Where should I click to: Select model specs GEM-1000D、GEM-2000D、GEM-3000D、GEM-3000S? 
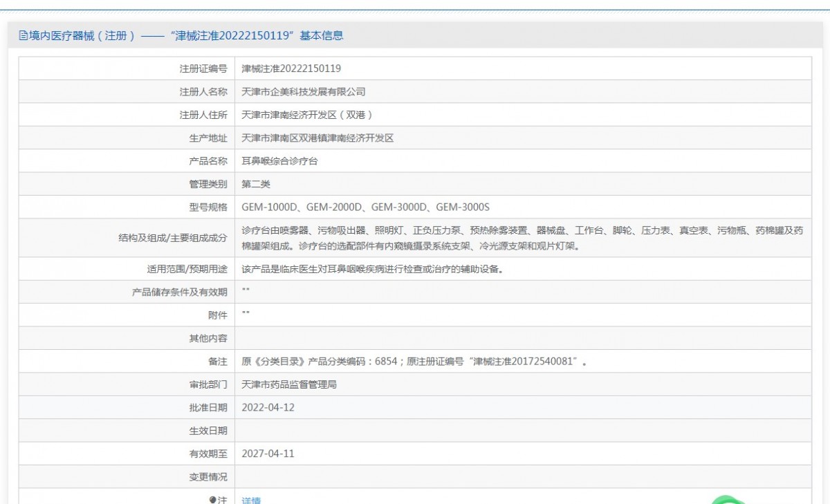(x=365, y=207)
